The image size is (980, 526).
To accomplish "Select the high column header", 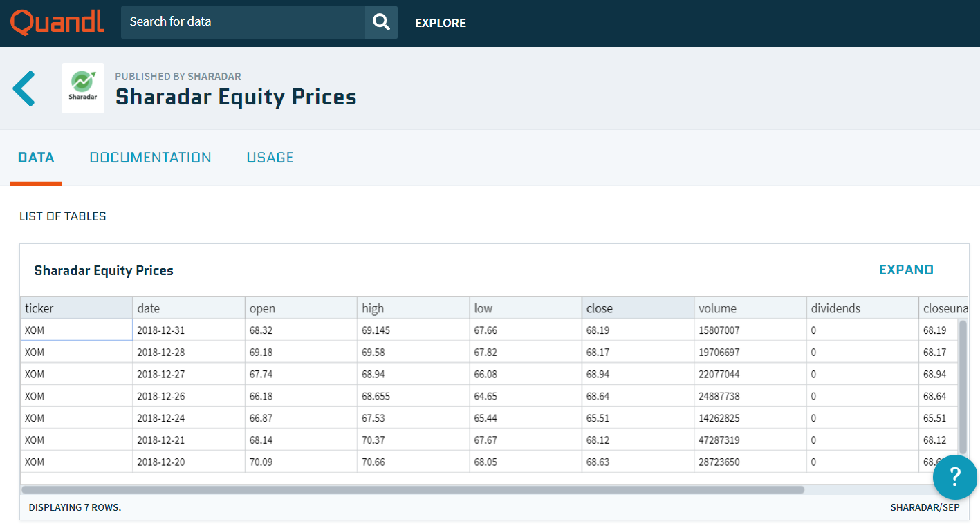I will pos(413,308).
